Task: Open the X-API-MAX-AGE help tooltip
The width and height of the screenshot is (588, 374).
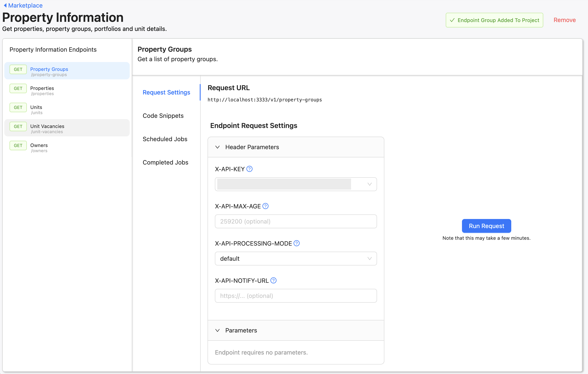Action: coord(266,206)
